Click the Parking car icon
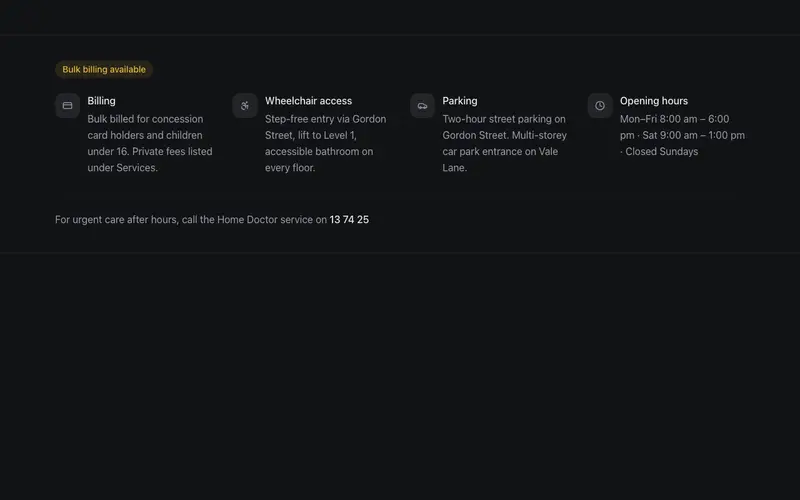This screenshot has width=800, height=500. point(422,106)
